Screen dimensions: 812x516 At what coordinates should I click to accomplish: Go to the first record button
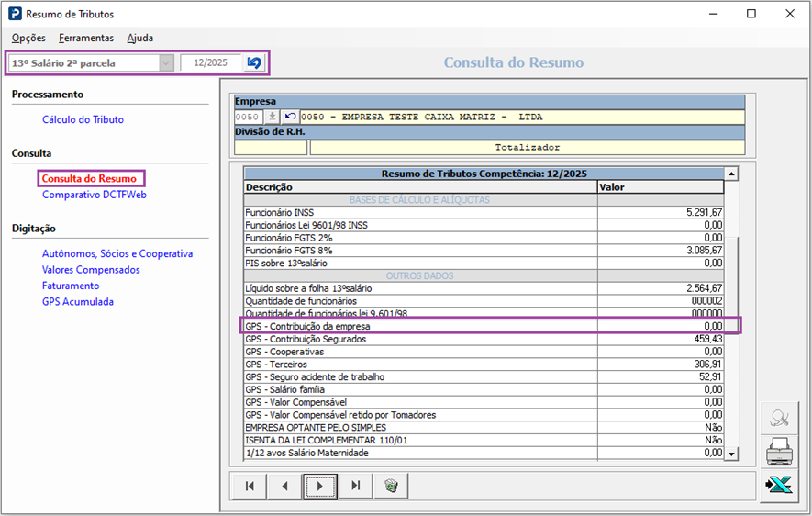250,486
